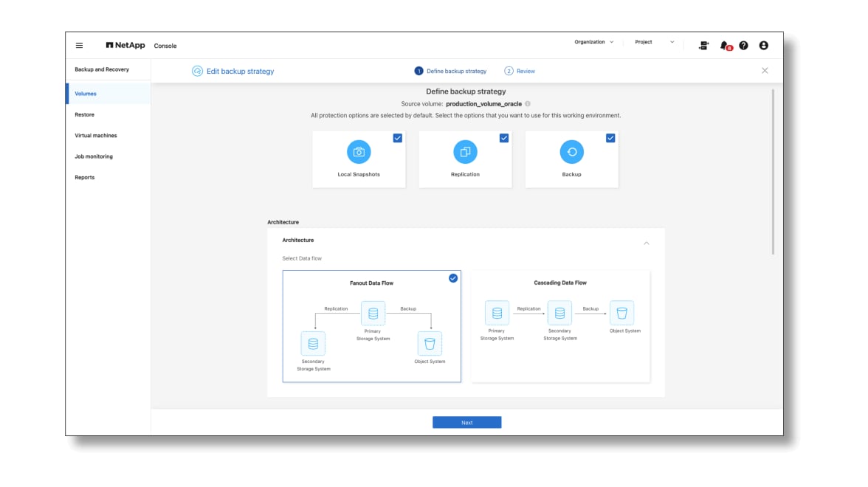Screen dimensions: 868x487
Task: Collapse the Architecture section chevron
Action: click(x=646, y=243)
